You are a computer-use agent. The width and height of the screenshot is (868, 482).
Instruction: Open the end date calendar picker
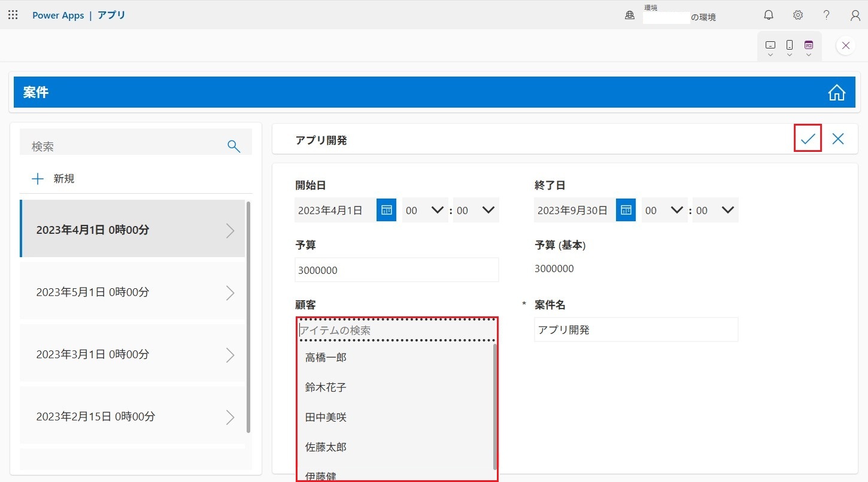pos(626,210)
